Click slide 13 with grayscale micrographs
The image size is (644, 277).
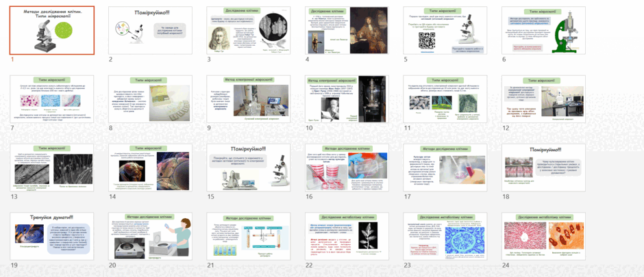[x=52, y=168]
